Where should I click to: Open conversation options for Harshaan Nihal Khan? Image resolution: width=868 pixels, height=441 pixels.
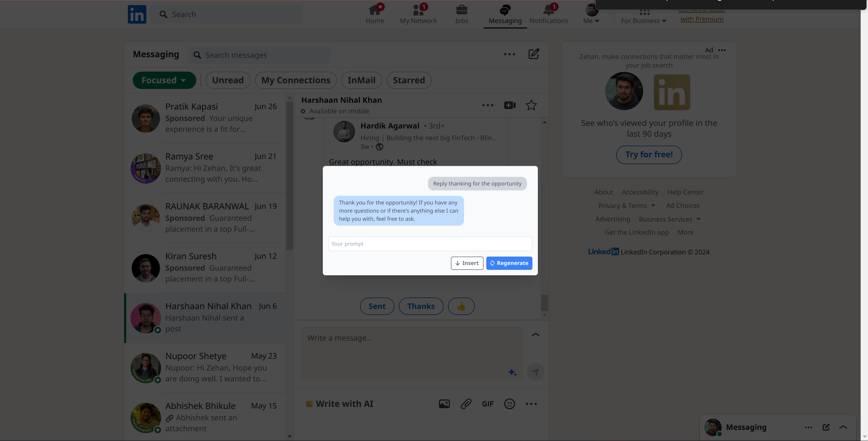487,106
